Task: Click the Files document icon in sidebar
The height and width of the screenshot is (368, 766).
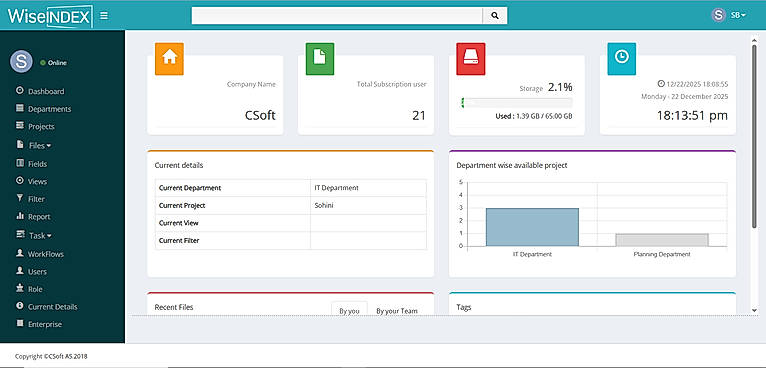Action: tap(20, 145)
